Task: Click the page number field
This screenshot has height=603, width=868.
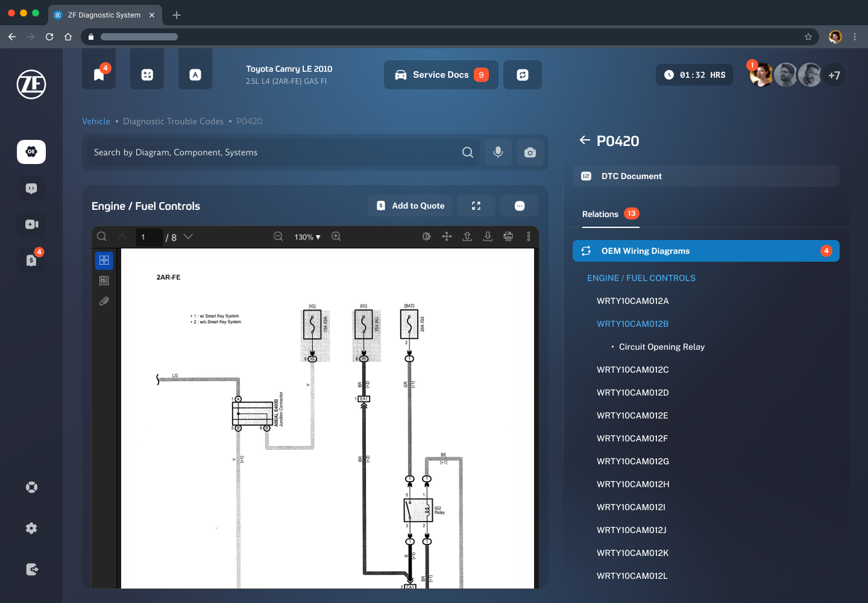Action: tap(149, 237)
